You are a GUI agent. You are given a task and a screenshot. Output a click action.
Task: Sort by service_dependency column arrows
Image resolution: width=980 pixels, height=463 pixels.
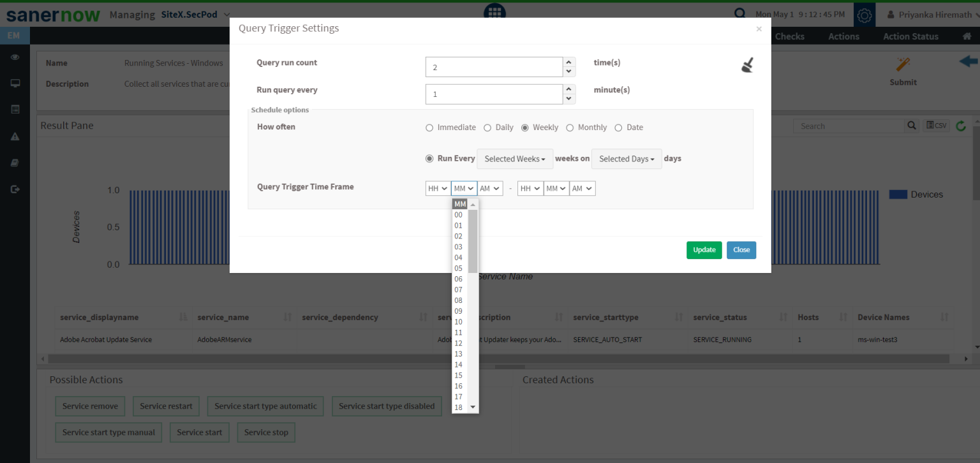point(423,317)
